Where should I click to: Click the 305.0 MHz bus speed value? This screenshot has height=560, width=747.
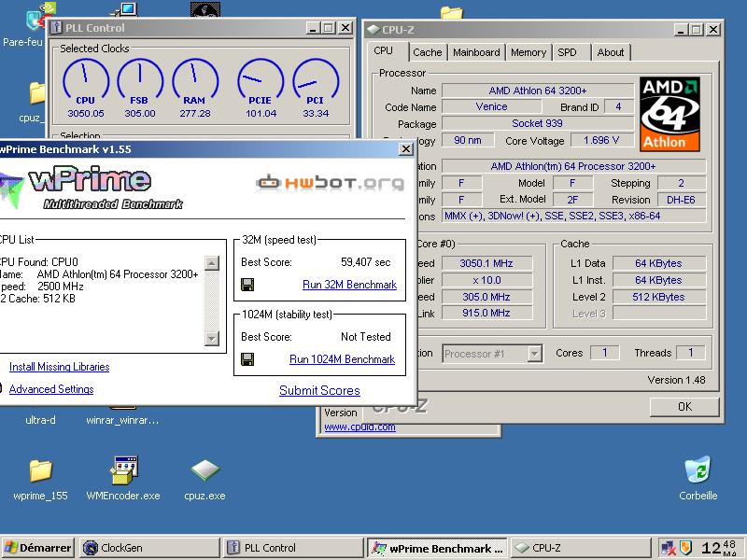pos(486,297)
